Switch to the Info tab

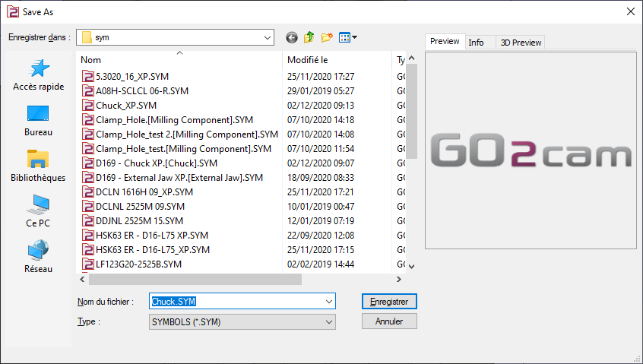[x=476, y=43]
